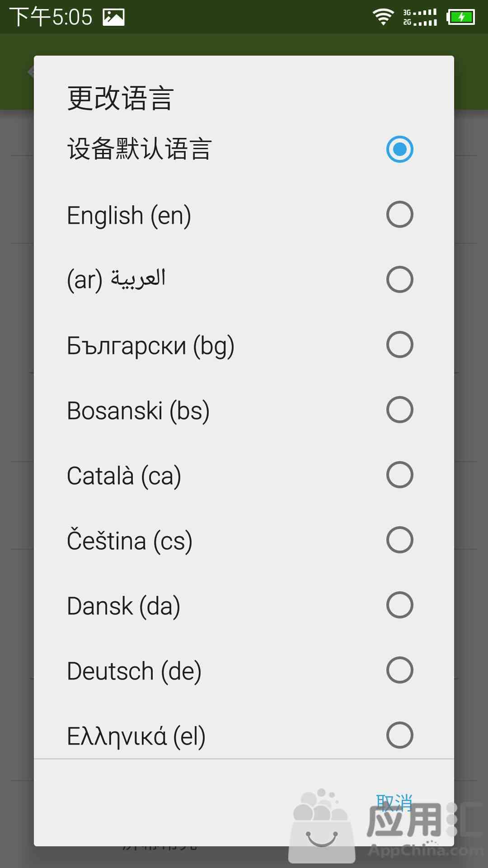Image resolution: width=488 pixels, height=868 pixels.
Task: Tap the 3G/2G signal strength icon
Action: point(420,17)
